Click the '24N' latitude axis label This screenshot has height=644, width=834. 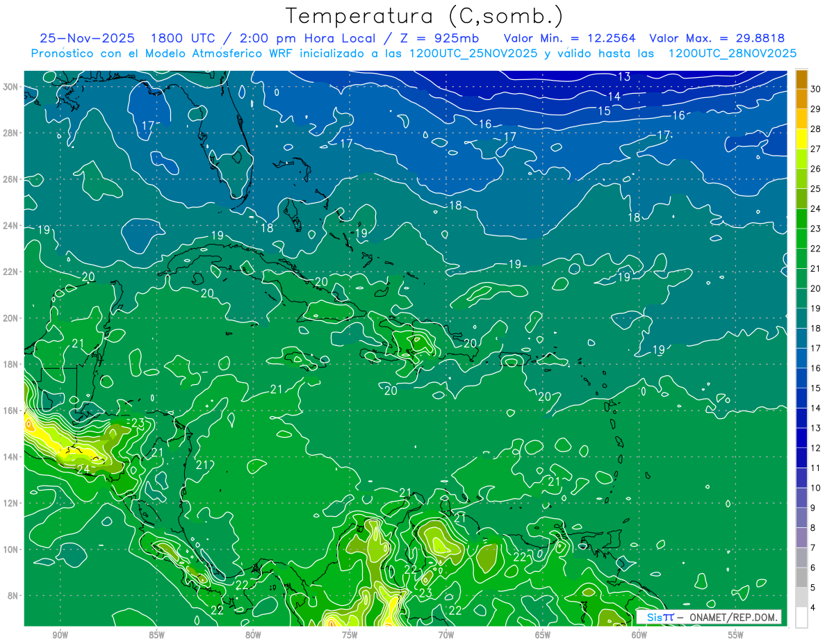coord(12,226)
